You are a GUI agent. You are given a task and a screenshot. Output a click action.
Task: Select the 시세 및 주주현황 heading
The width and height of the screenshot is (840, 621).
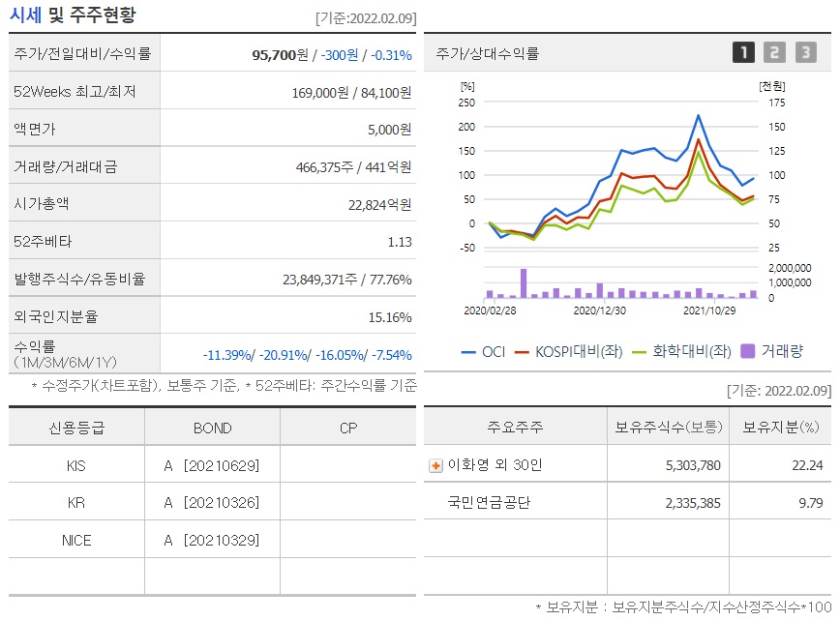click(x=73, y=15)
